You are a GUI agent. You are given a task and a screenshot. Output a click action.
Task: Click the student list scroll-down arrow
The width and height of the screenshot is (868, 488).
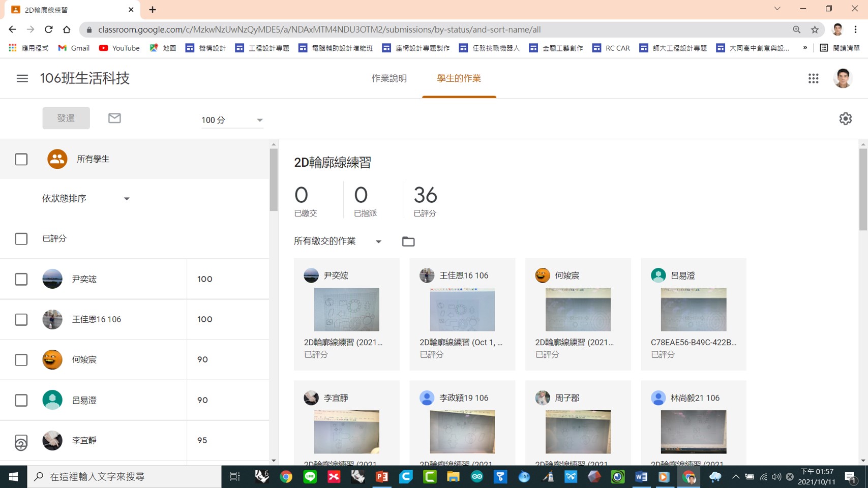274,461
